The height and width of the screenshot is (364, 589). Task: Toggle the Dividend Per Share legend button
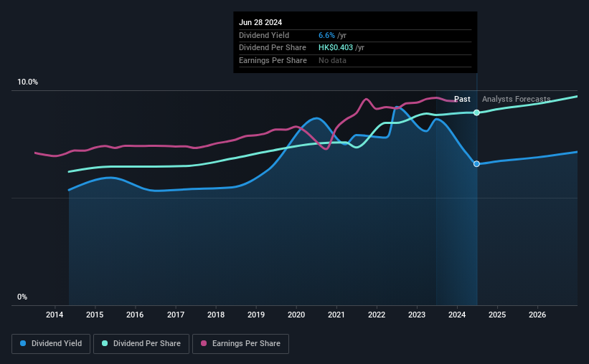pos(141,344)
